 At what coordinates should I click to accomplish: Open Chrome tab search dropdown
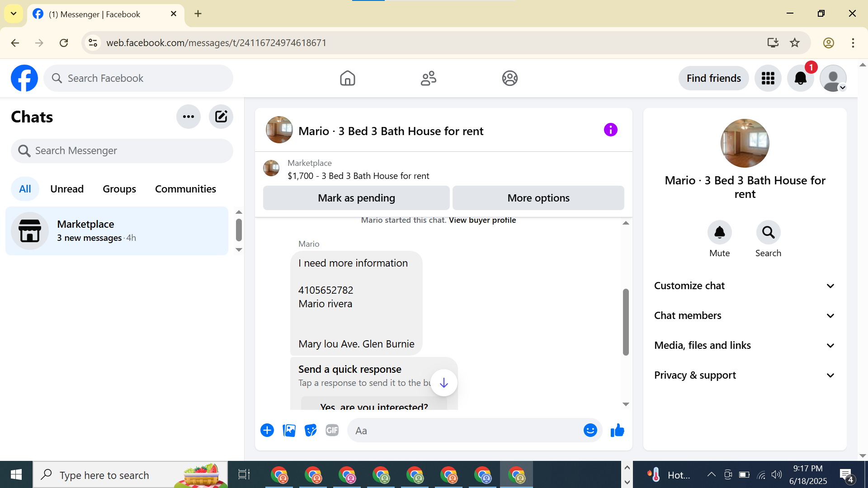coord(14,14)
